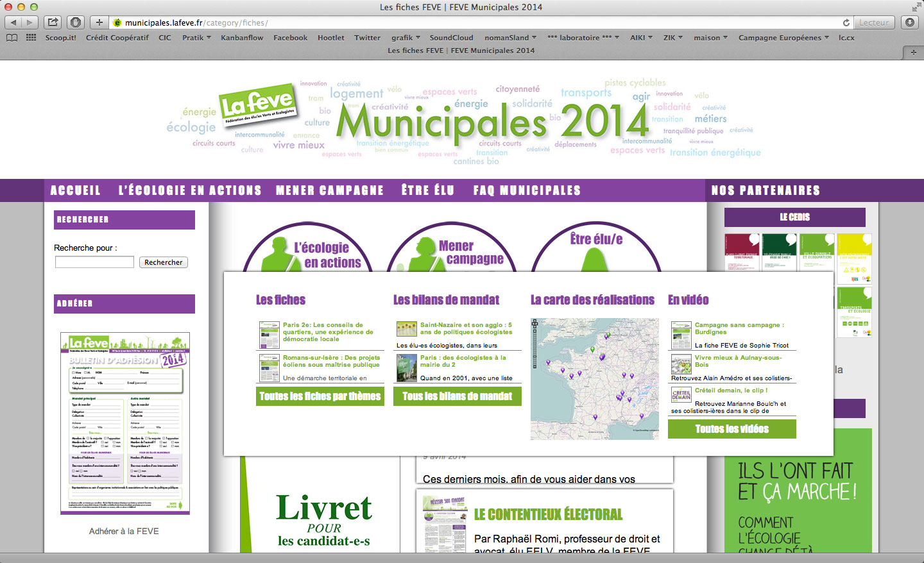The image size is (924, 563).
Task: Open Paris mairie du 2 thumbnail
Action: [407, 368]
